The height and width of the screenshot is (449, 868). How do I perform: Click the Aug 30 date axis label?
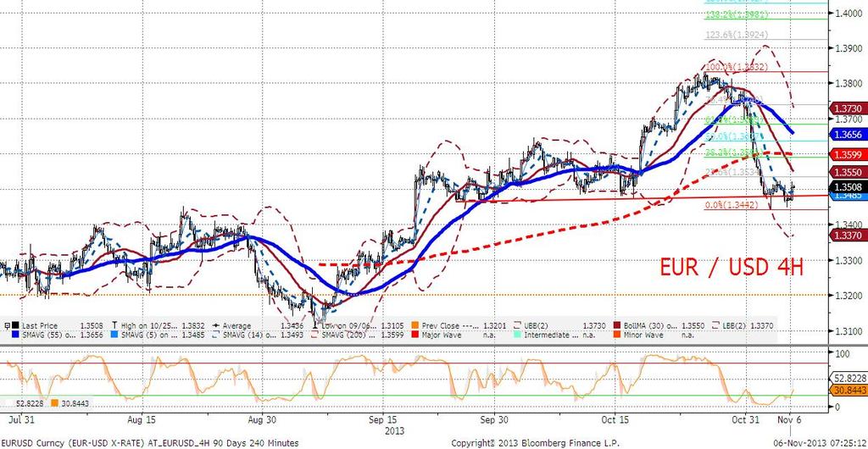[x=262, y=418]
